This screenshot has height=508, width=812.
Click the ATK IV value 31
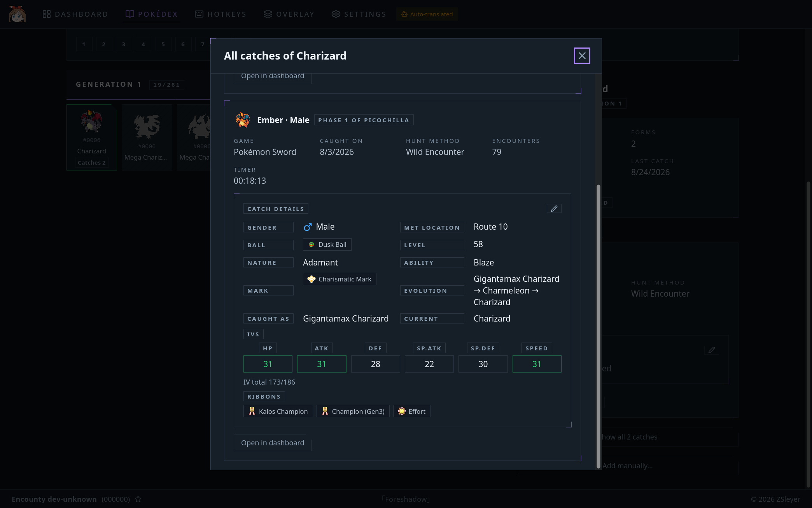coord(322,364)
